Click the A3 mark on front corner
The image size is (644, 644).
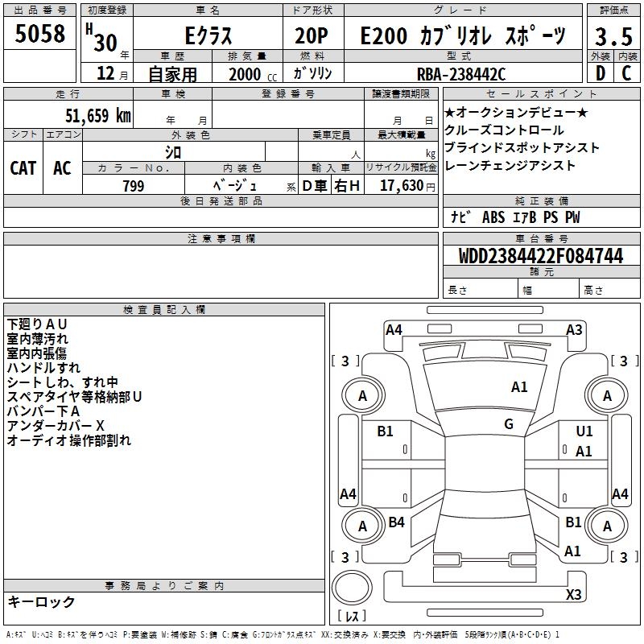click(x=574, y=329)
